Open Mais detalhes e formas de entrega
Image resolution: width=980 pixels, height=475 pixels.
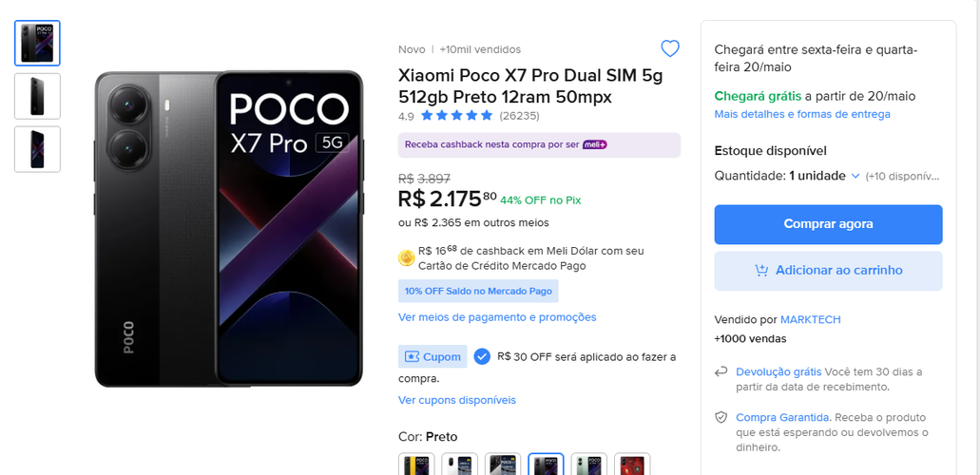[x=802, y=114]
